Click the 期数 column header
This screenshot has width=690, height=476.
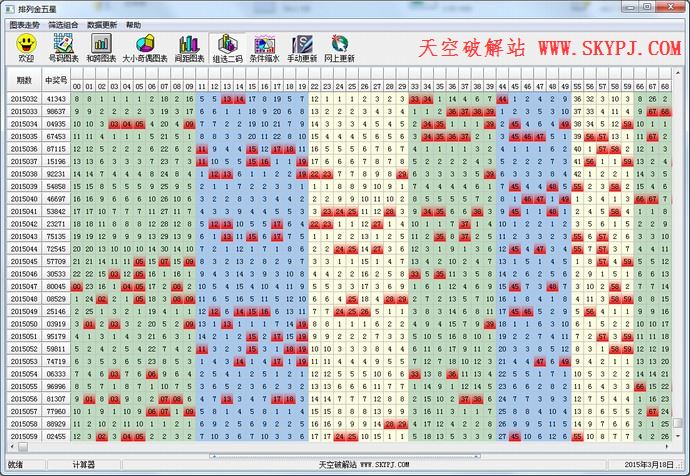pos(24,79)
